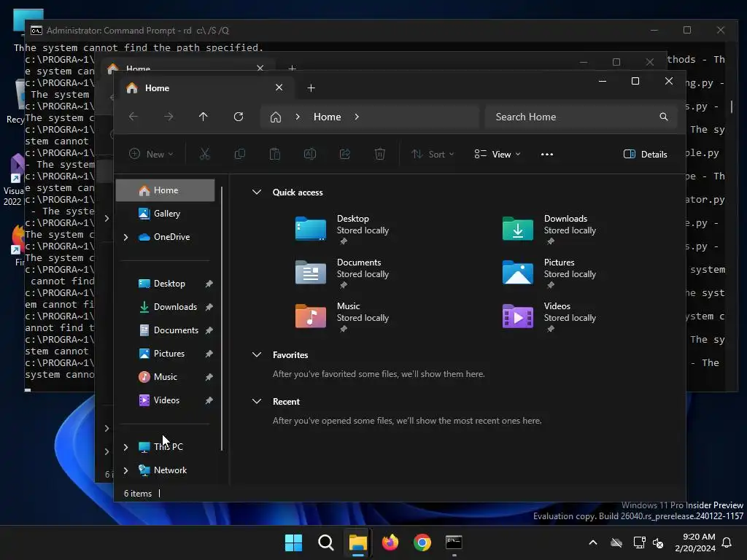Click the search magnifier in Search Home box
Viewport: 747px width, 560px height.
[x=664, y=117]
